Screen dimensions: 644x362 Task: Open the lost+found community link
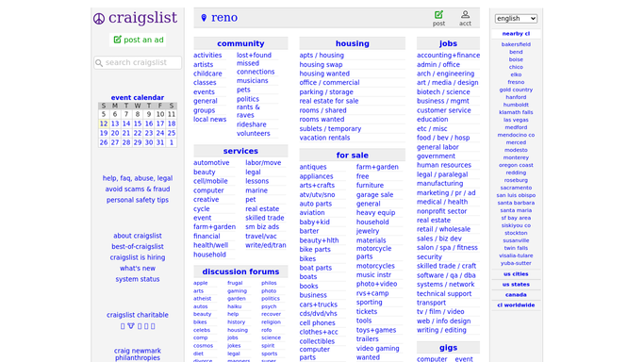point(254,55)
